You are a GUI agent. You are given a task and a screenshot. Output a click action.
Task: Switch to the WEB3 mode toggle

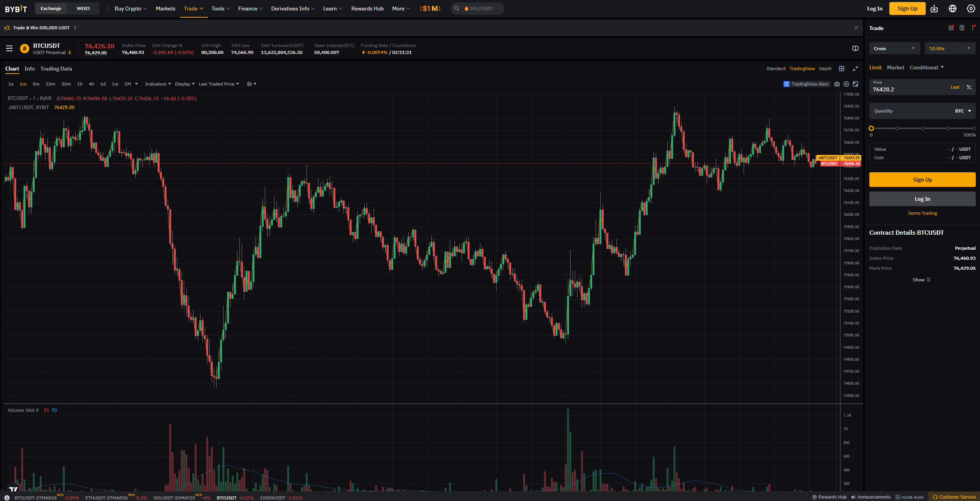point(83,8)
